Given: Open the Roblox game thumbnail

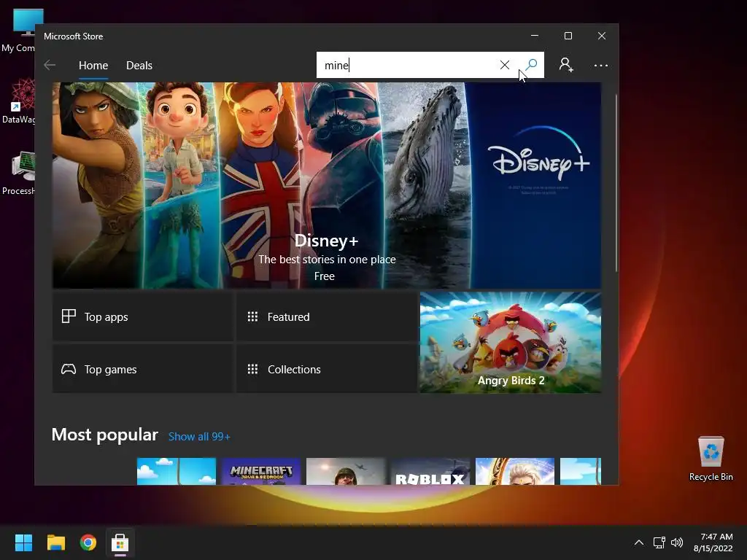Looking at the screenshot, I should [430, 472].
